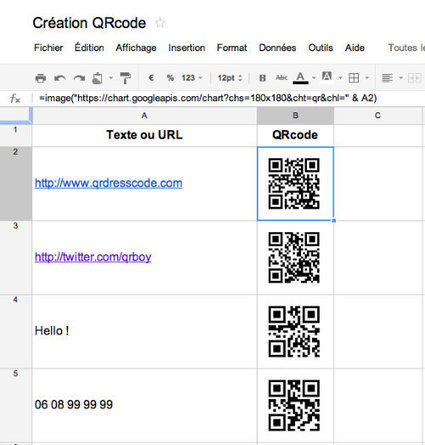Open the clipboard paste options arrow
Image resolution: width=425 pixels, height=445 pixels.
[111, 78]
